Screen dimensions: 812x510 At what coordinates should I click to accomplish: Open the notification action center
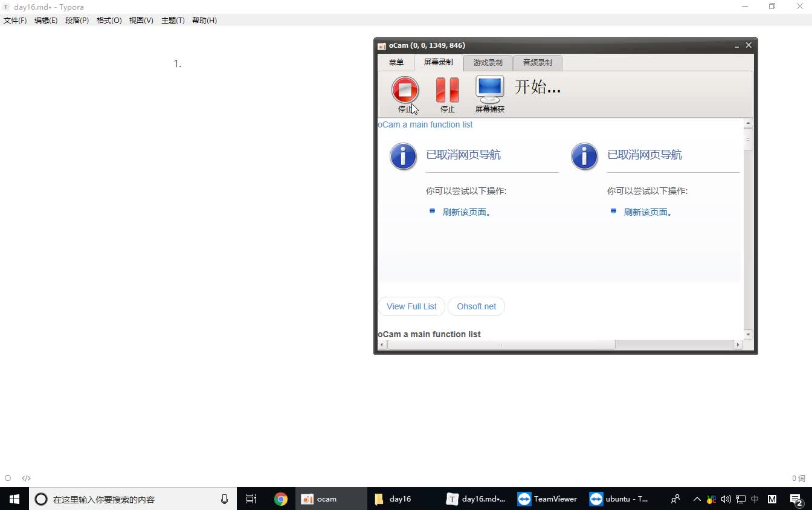click(x=796, y=499)
